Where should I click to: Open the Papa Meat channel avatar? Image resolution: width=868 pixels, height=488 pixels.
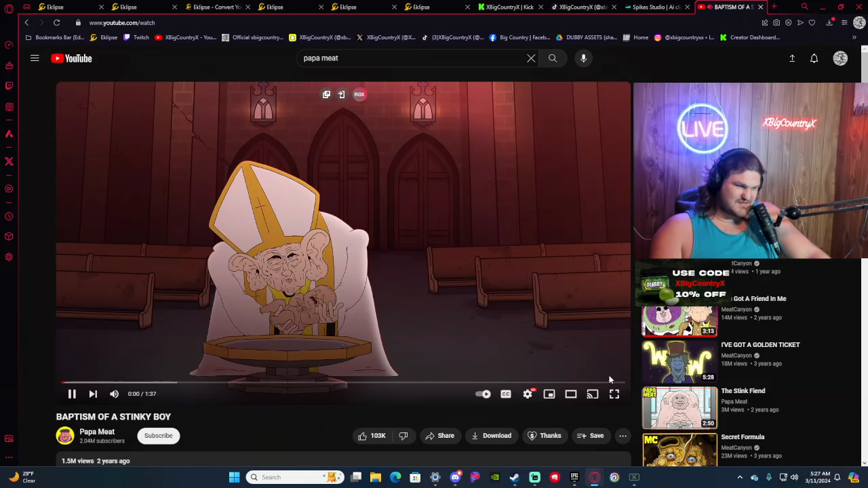[x=65, y=436]
